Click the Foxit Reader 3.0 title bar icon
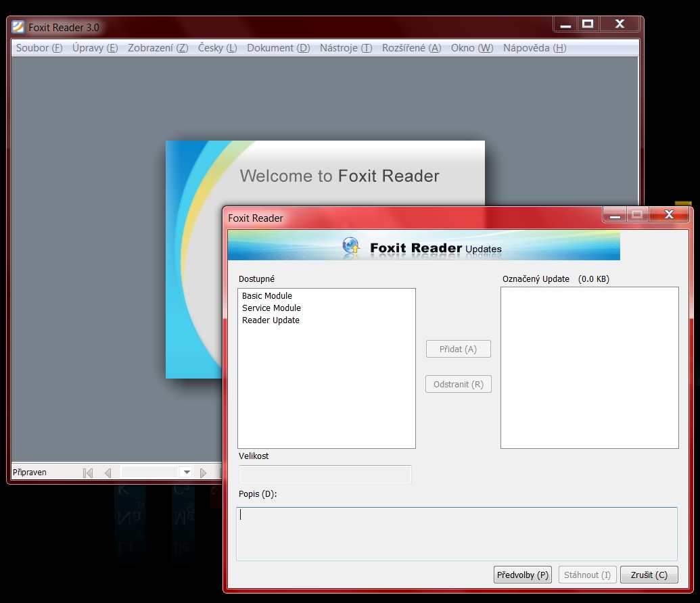The height and width of the screenshot is (603, 700). [x=18, y=27]
